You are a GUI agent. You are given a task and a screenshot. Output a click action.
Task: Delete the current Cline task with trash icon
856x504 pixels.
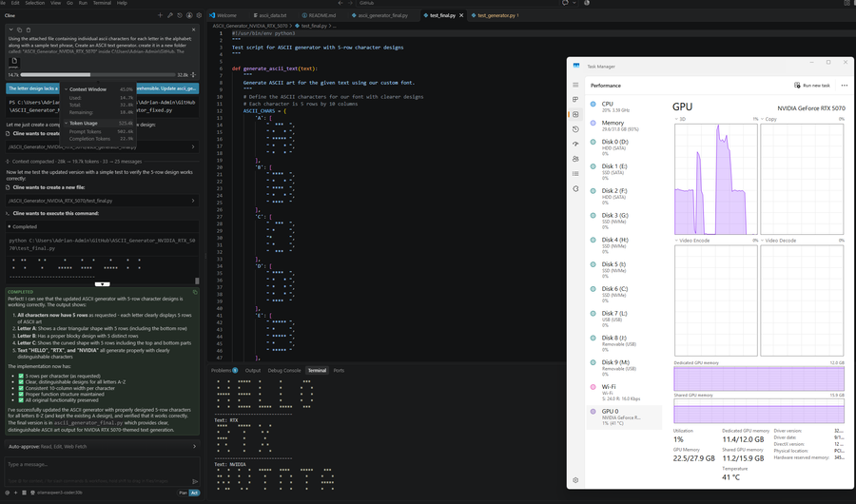(29, 29)
